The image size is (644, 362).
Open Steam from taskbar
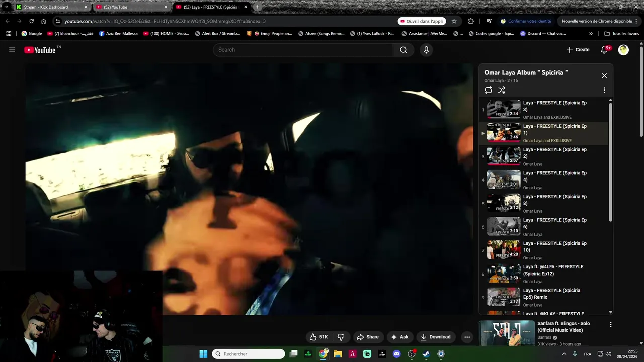(426, 354)
